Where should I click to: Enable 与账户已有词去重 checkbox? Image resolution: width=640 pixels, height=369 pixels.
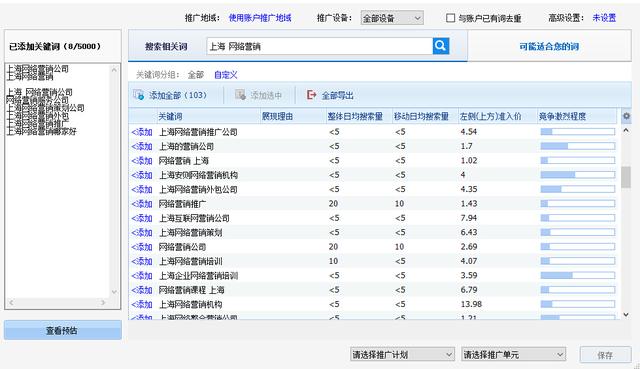click(450, 18)
